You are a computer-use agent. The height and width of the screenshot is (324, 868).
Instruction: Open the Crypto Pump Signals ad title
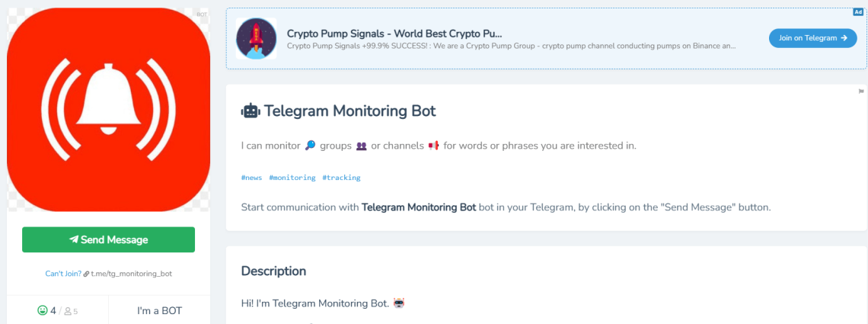tap(394, 34)
